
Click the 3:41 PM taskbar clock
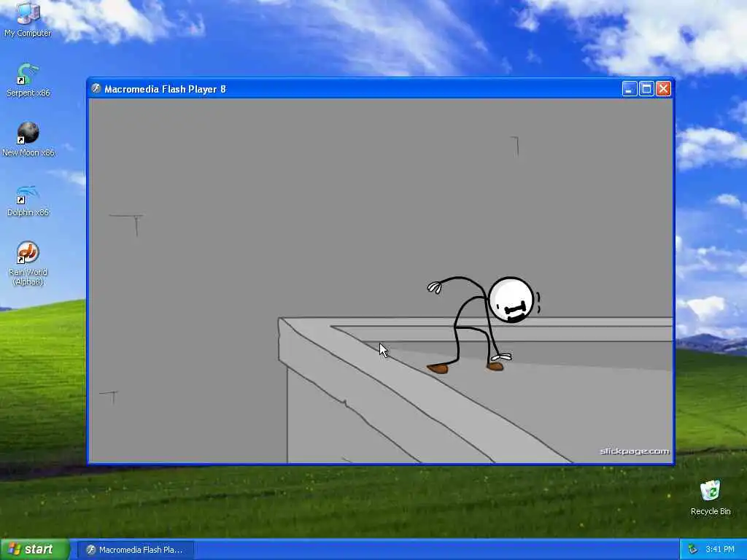pos(720,550)
